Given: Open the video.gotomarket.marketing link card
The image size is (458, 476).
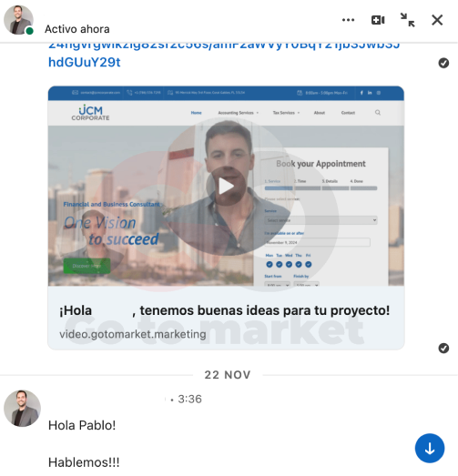Looking at the screenshot, I should coord(226,319).
